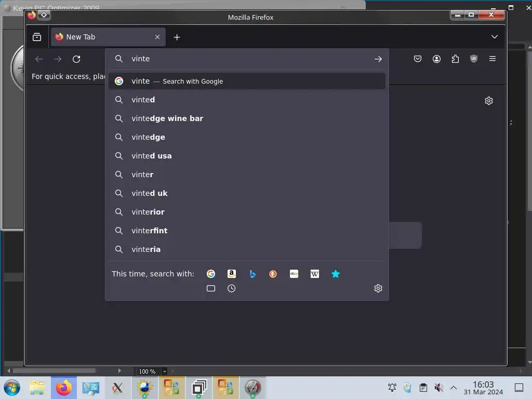Close the New Tab tab
This screenshot has height=399, width=532.
click(157, 37)
